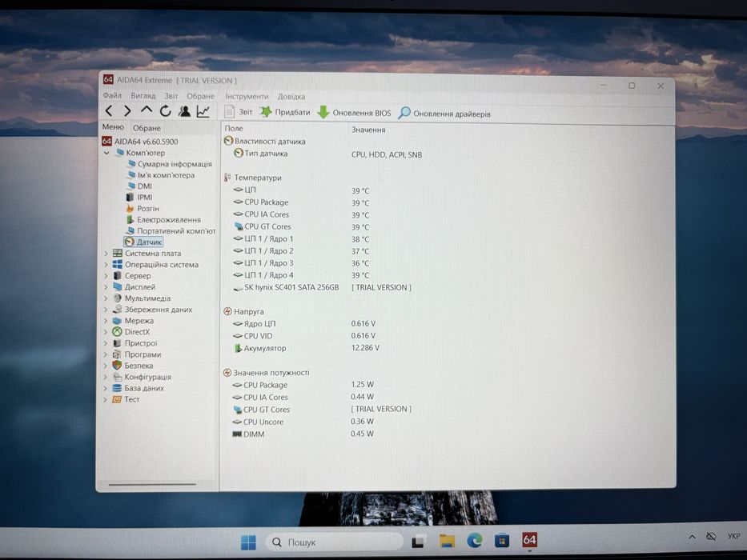Image resolution: width=747 pixels, height=560 pixels.
Task: Open Microsoft Store from taskbar
Action: click(502, 541)
